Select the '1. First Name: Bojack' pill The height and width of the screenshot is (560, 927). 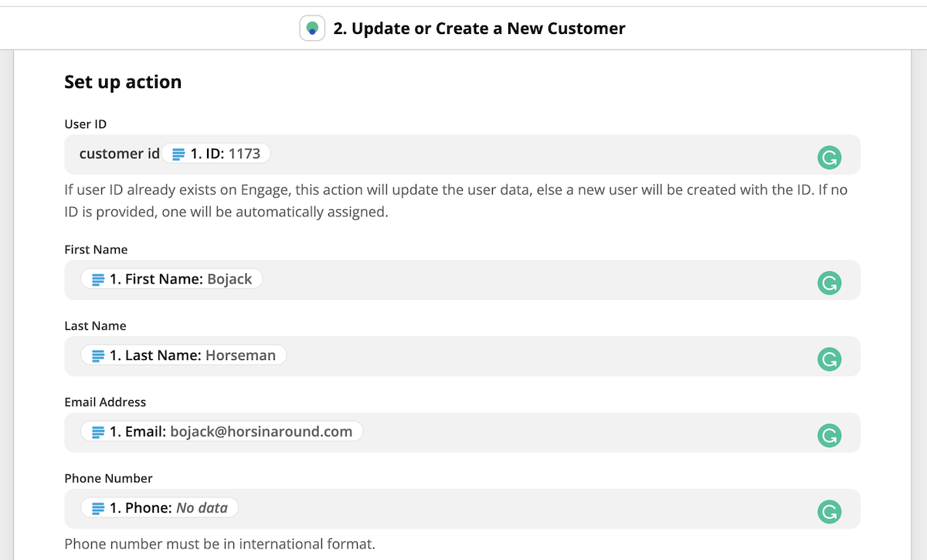(171, 279)
